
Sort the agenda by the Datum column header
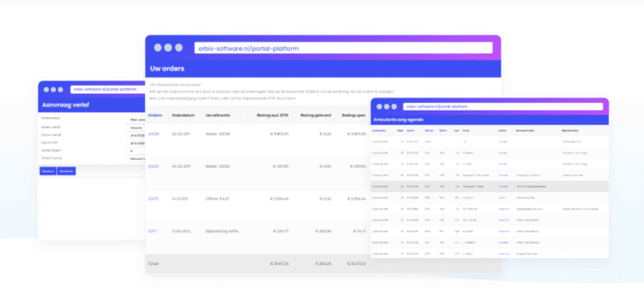410,130
